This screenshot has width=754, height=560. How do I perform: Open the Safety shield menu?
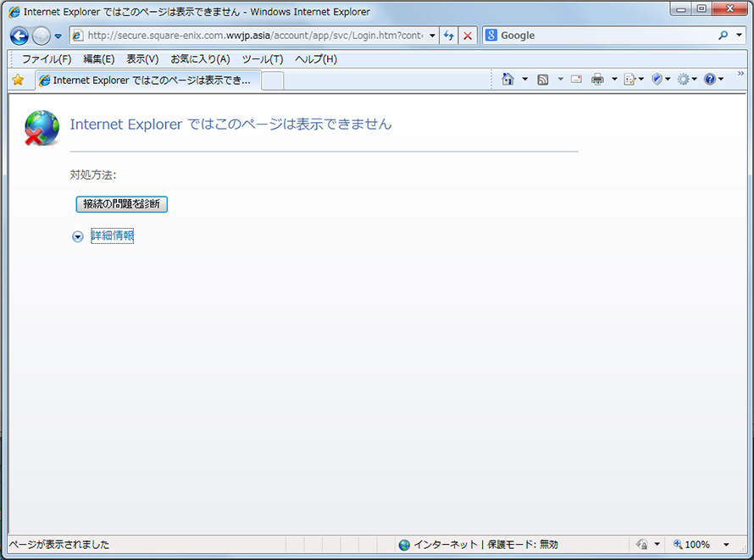(x=660, y=80)
